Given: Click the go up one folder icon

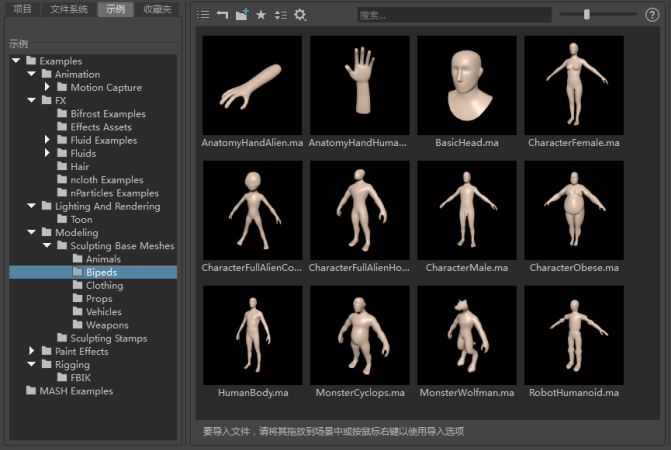Looking at the screenshot, I should [222, 15].
